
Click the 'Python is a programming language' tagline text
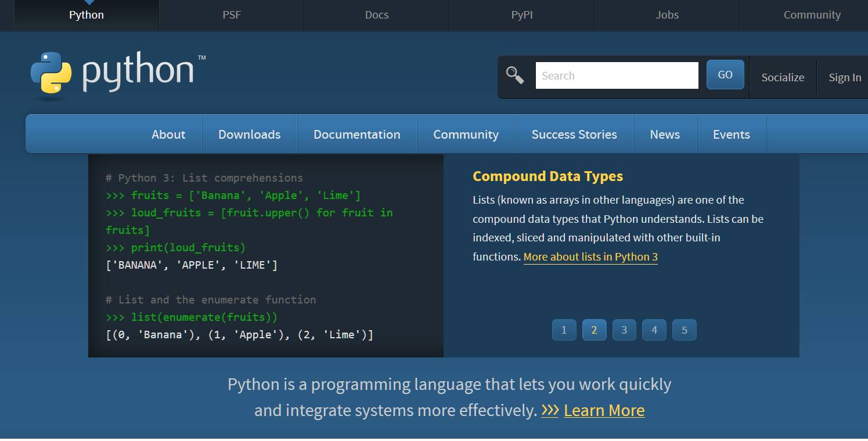449,397
